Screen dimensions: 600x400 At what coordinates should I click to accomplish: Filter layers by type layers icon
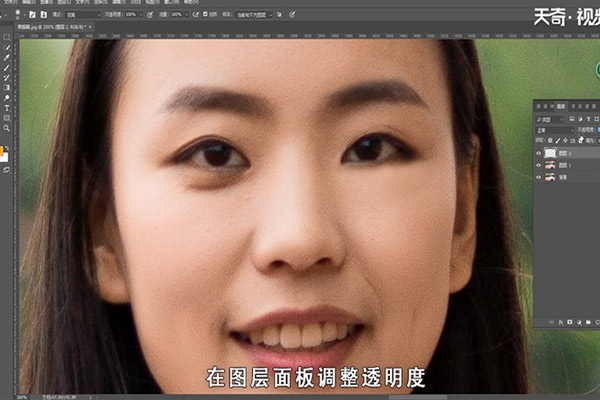589,119
